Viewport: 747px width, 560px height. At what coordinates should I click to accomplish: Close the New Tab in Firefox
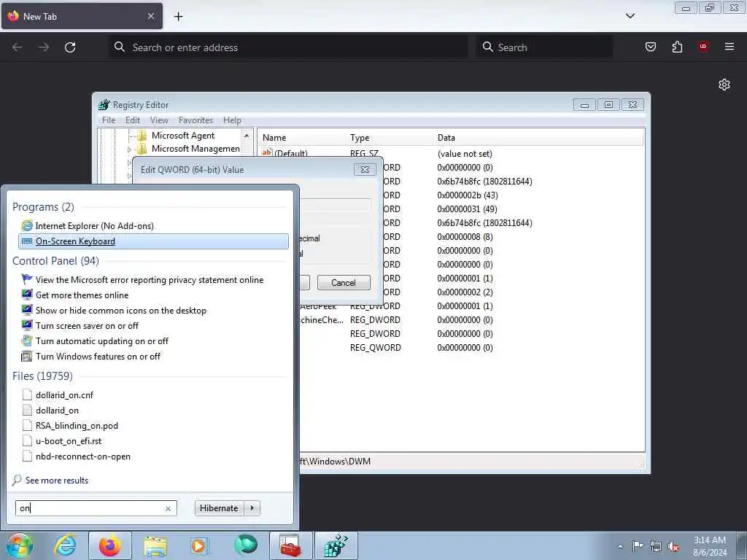(151, 16)
